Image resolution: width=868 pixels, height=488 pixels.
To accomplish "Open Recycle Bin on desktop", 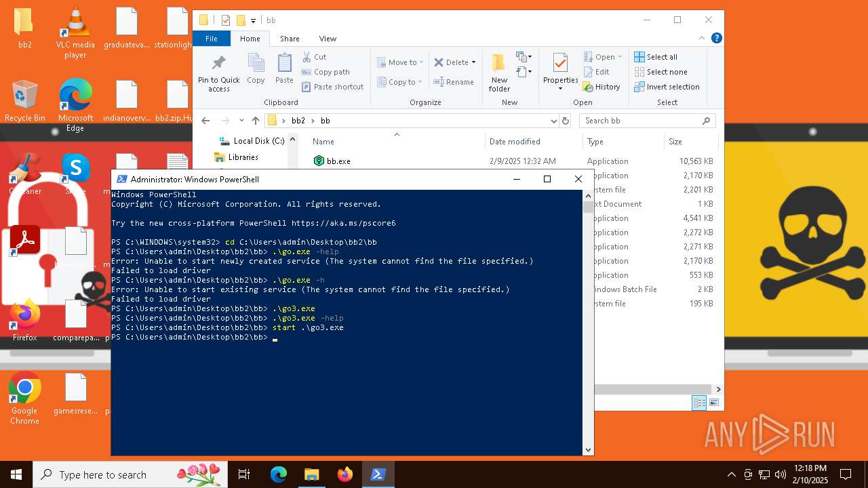I will 25,101.
